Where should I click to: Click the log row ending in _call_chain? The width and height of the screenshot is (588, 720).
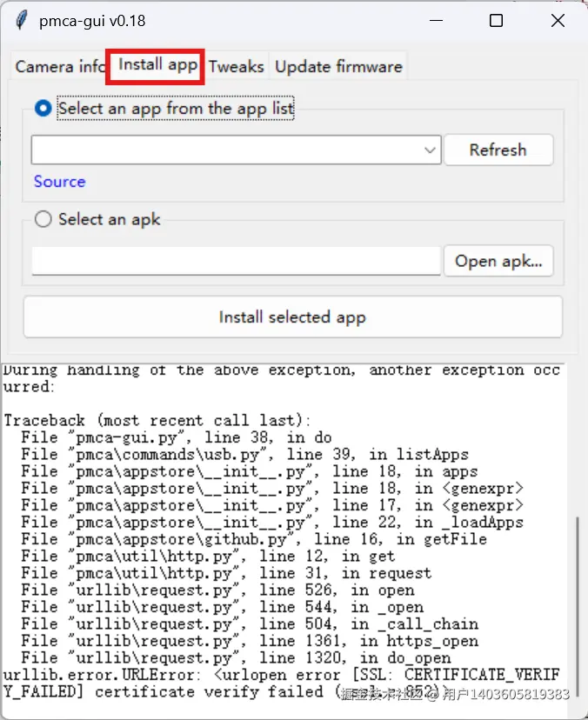250,624
